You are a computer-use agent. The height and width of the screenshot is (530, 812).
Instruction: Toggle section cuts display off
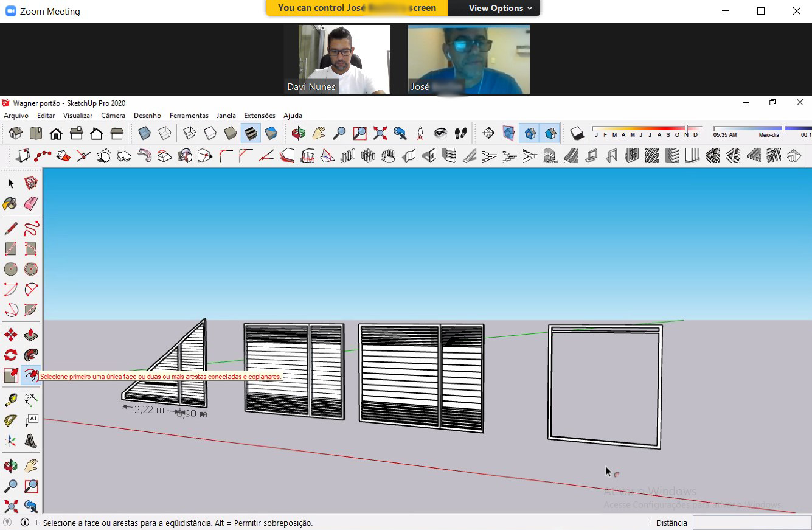pyautogui.click(x=529, y=133)
